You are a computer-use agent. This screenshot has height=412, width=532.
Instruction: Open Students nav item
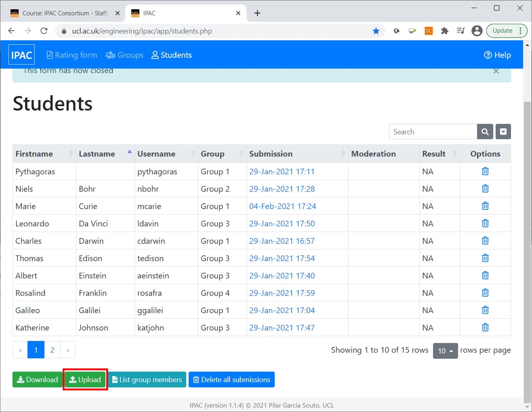click(171, 55)
